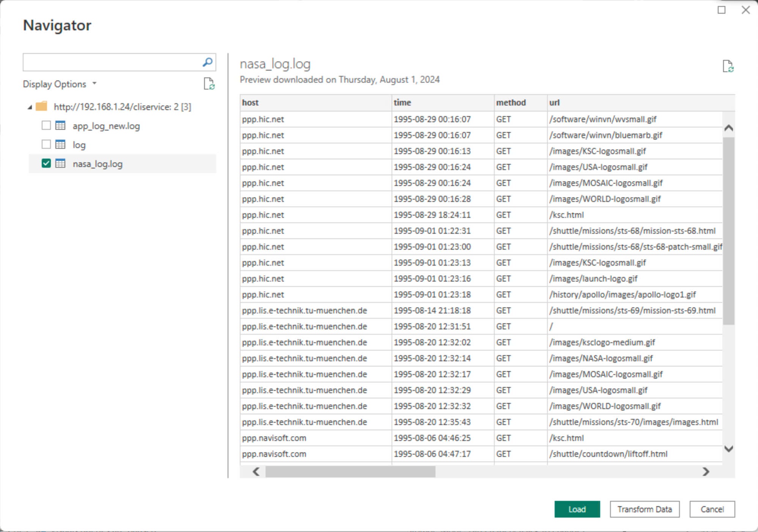The image size is (758, 532).
Task: Click the horizontal scrollbar right arrow
Action: click(705, 471)
